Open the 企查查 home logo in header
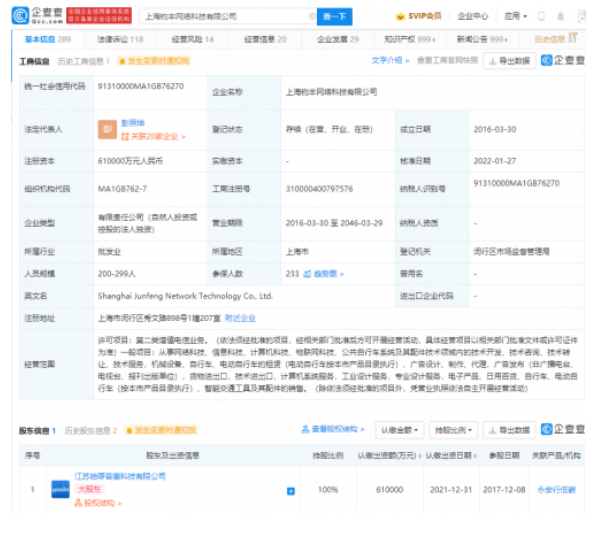 (x=38, y=16)
